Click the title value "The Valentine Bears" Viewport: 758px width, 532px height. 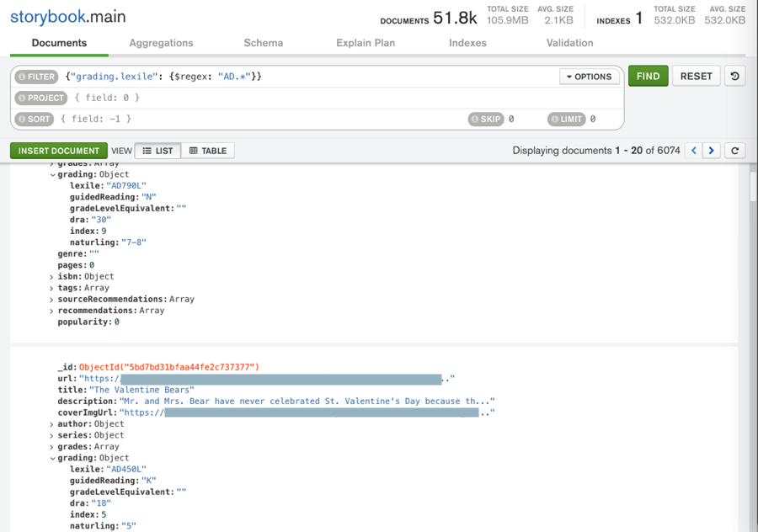[141, 390]
